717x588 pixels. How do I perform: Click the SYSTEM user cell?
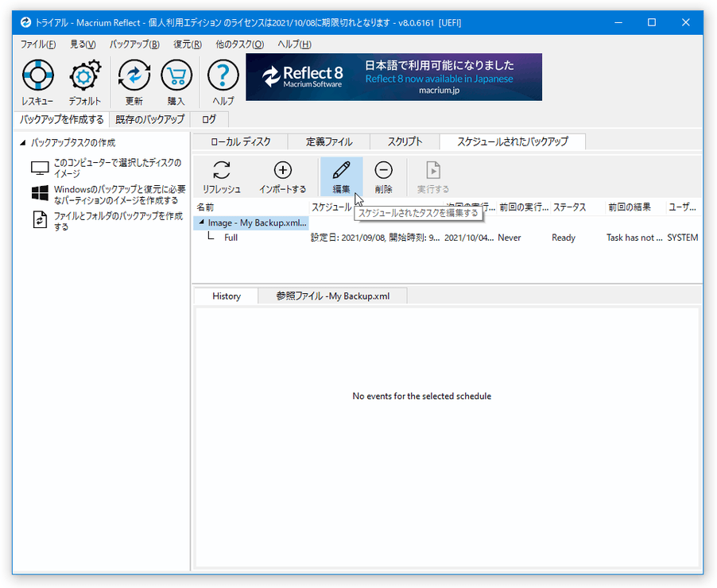683,238
